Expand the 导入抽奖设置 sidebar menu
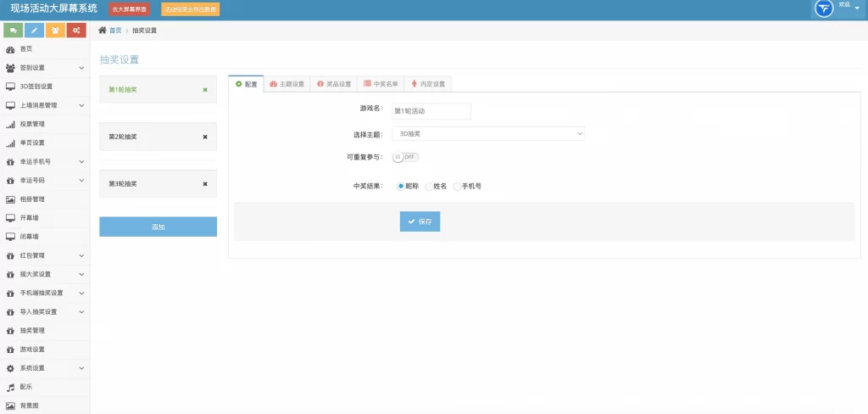Screen dimensions: 868x414 (44, 312)
